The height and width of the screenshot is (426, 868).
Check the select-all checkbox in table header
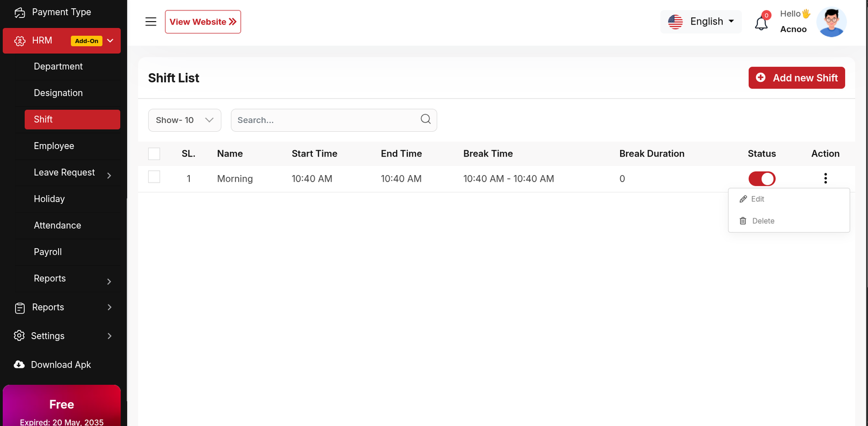(154, 154)
